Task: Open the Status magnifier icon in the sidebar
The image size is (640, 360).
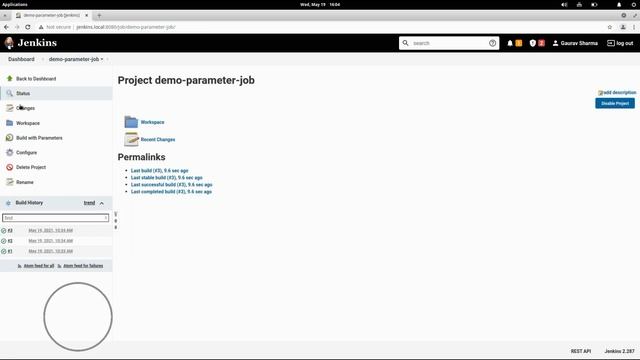Action: tap(9, 93)
